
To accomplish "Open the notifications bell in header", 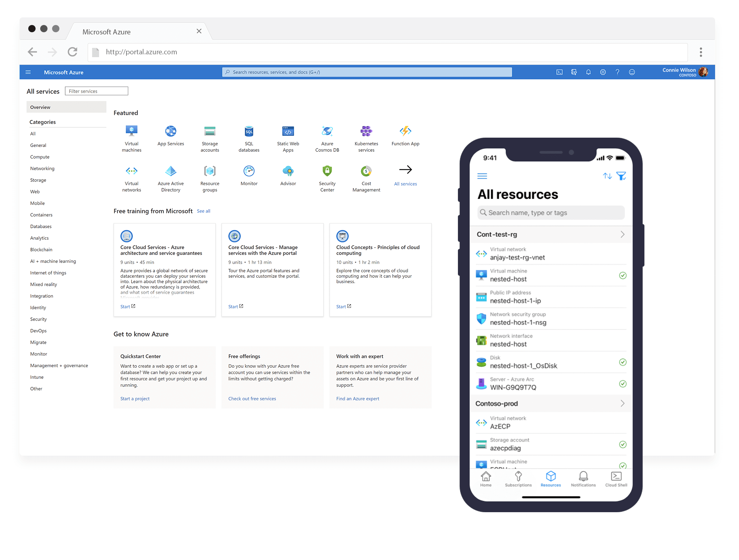I will point(588,72).
